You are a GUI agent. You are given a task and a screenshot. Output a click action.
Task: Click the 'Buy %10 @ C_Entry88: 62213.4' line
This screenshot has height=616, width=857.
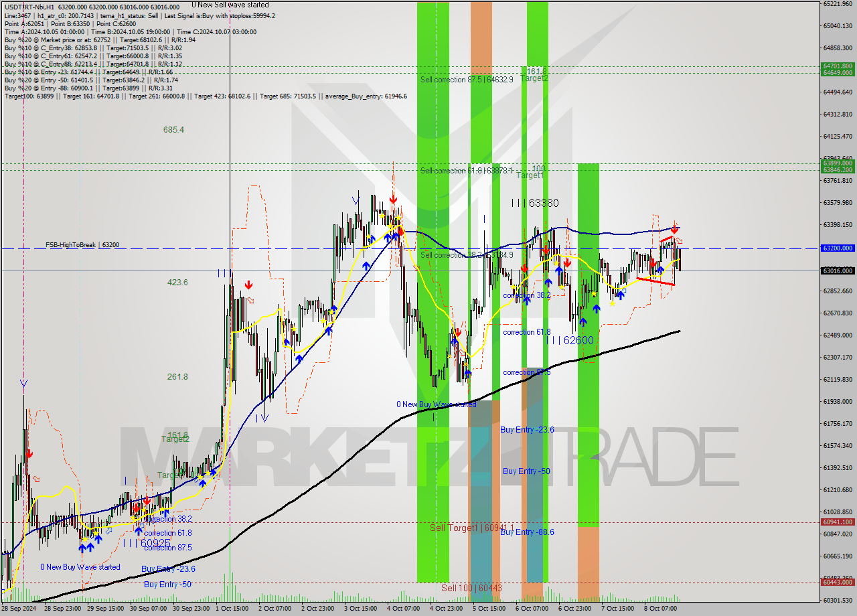[93, 64]
